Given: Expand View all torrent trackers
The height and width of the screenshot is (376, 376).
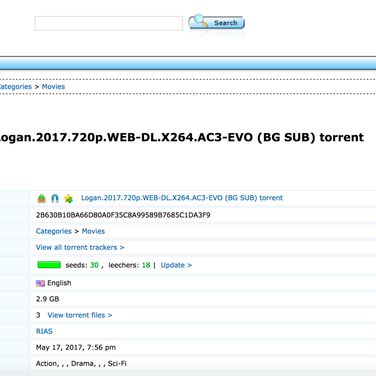Looking at the screenshot, I should coord(80,247).
